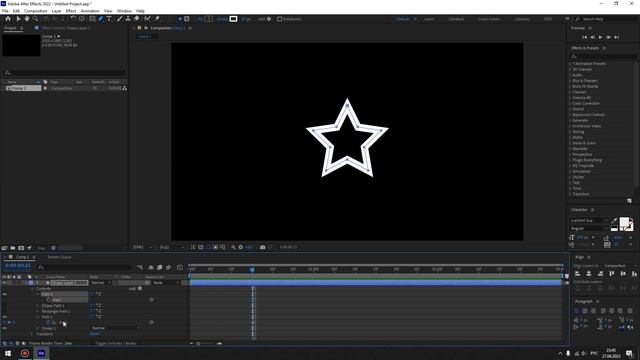
Task: Play the preview with the Play button
Action: click(600, 37)
